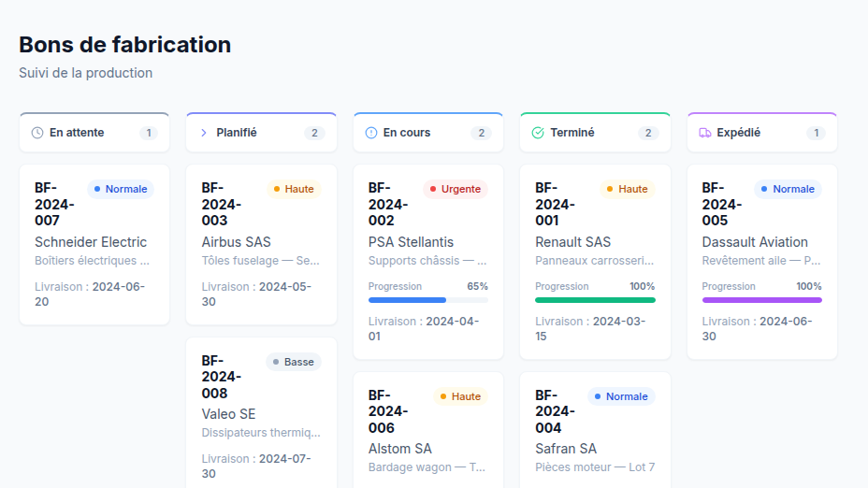Click the Safran SA client name
Viewport: 868px width, 488px height.
point(566,449)
